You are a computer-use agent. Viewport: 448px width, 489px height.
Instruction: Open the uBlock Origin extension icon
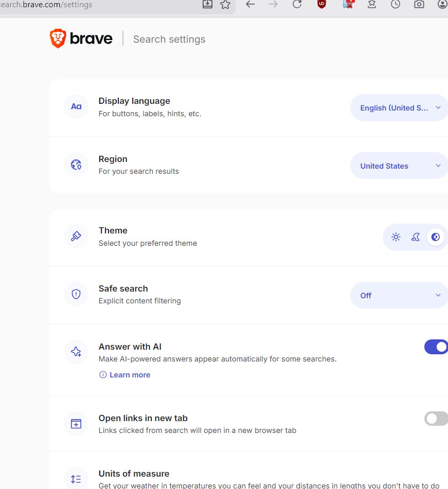(321, 4)
